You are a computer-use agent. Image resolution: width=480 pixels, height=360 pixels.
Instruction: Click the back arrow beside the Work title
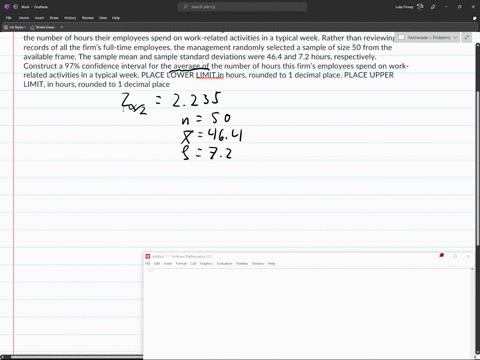[x=15, y=7]
